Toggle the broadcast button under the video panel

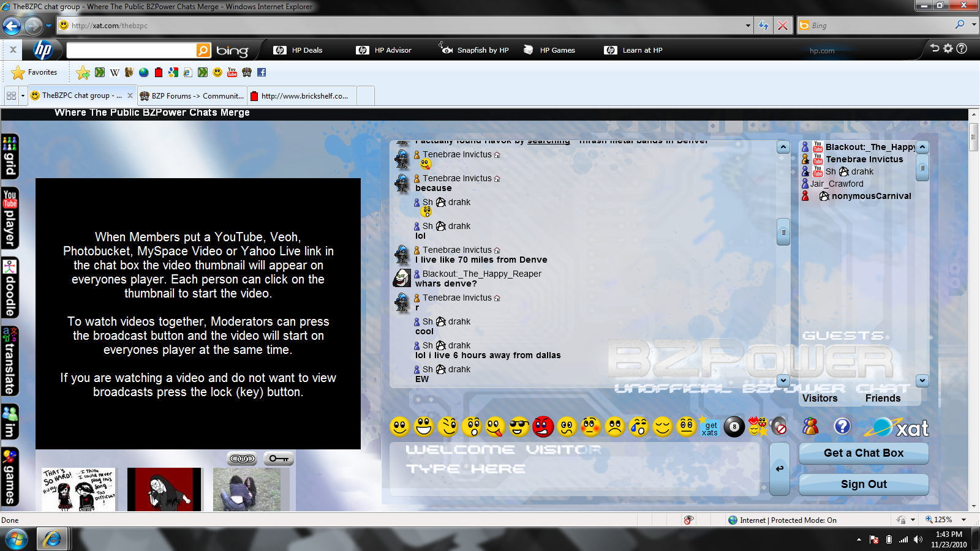(x=243, y=458)
